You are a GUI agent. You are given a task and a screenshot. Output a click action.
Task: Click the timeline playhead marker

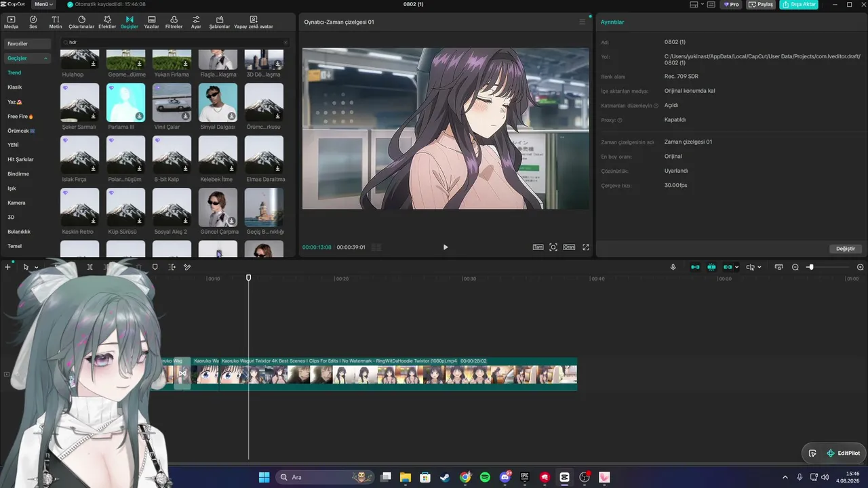click(x=249, y=278)
